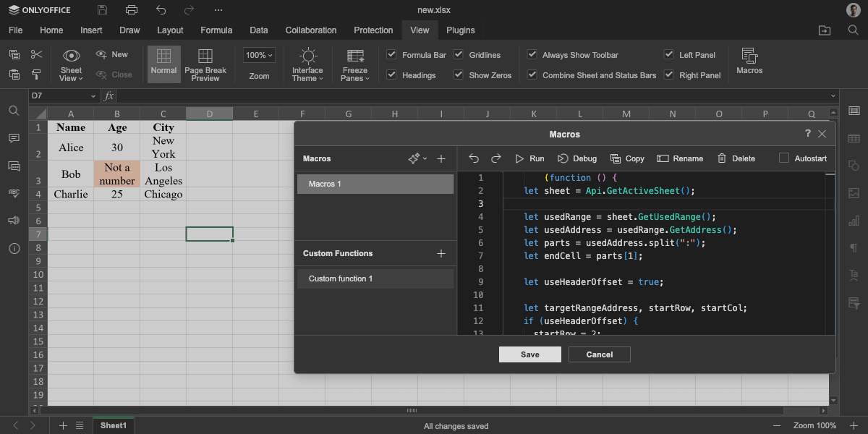Image resolution: width=868 pixels, height=434 pixels.
Task: Open the Chat panel in left sidebar
Action: pos(14,166)
